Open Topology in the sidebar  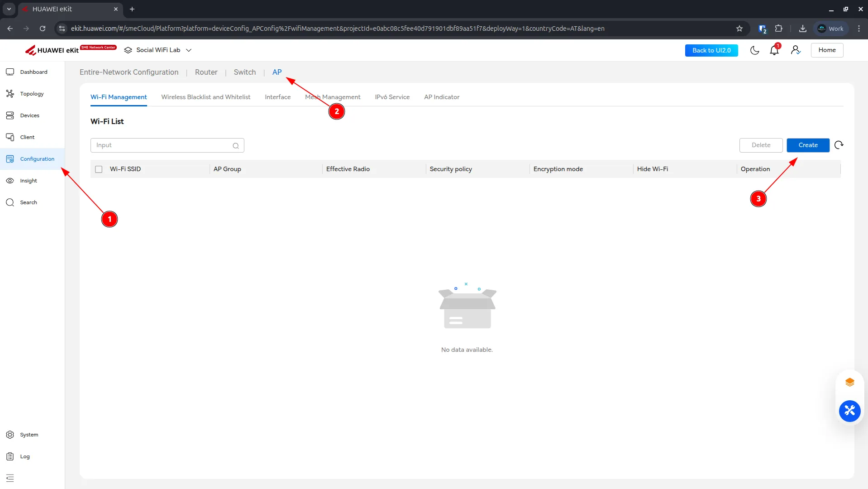coord(32,94)
